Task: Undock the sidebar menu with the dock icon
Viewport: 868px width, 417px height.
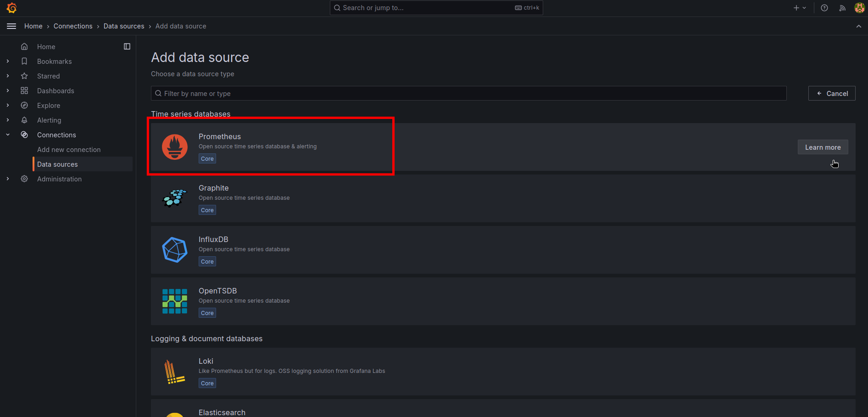Action: (x=127, y=46)
